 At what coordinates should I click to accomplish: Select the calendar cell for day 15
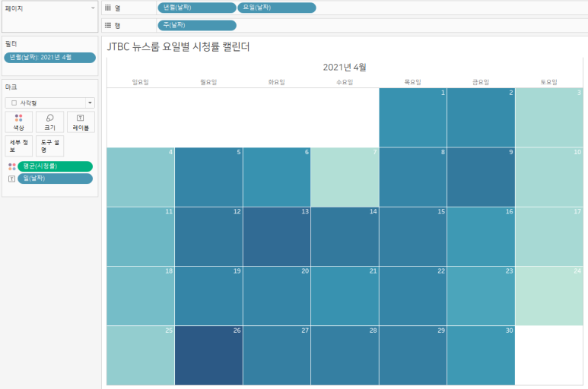click(x=413, y=236)
